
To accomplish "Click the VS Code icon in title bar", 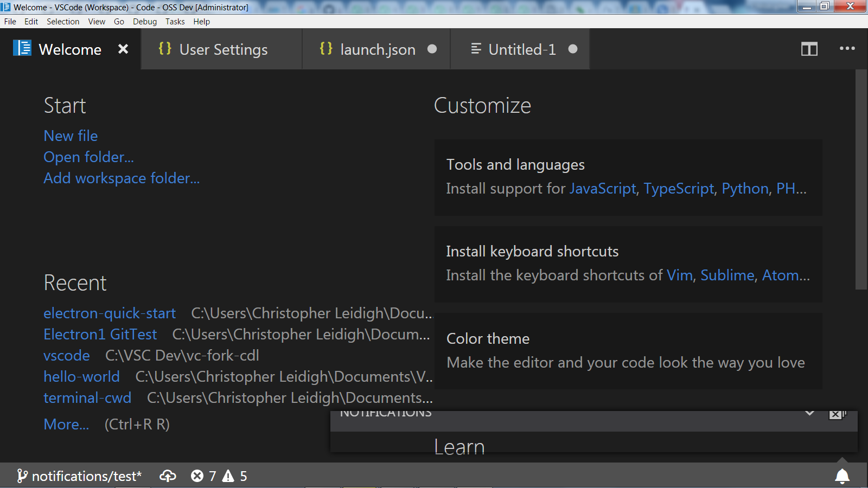I will 5,7.
